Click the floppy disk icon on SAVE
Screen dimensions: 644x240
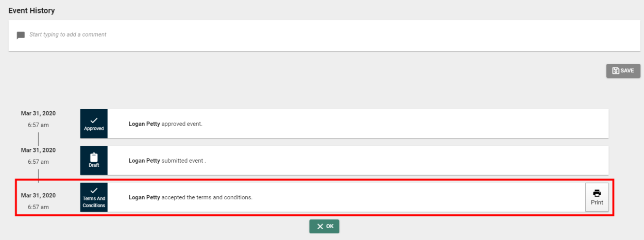pos(616,71)
